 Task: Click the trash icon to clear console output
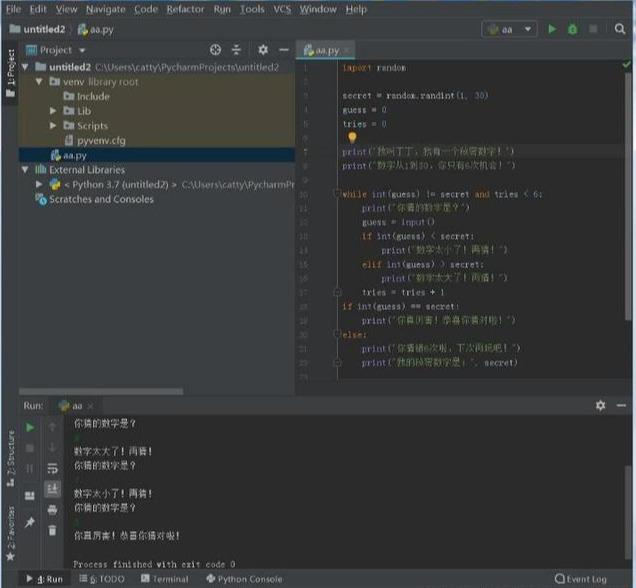point(52,530)
